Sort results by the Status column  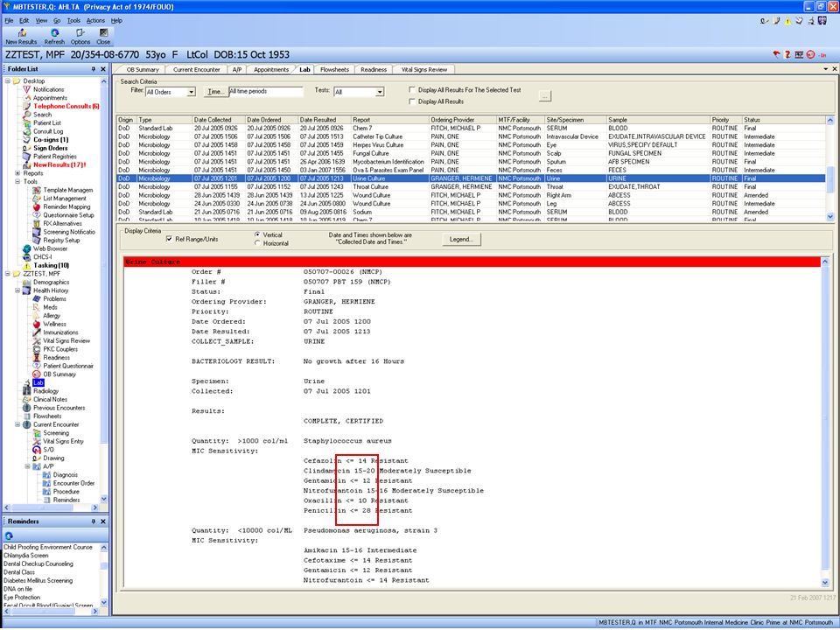pos(783,120)
